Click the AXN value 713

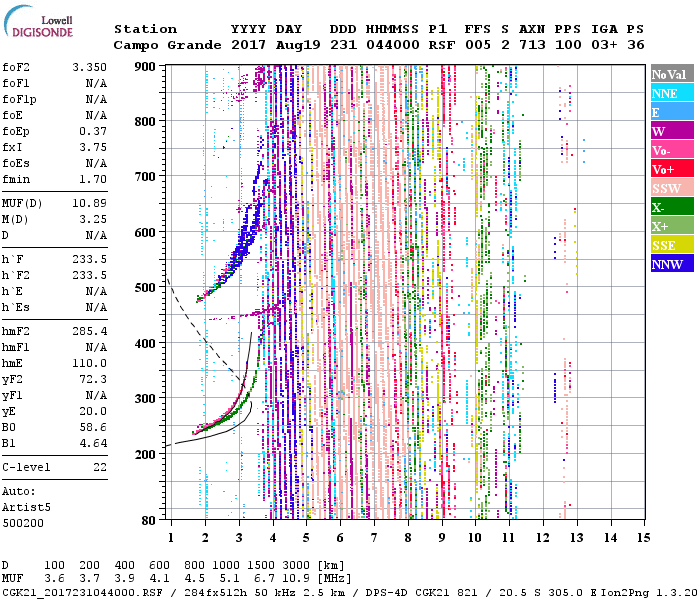click(x=533, y=45)
